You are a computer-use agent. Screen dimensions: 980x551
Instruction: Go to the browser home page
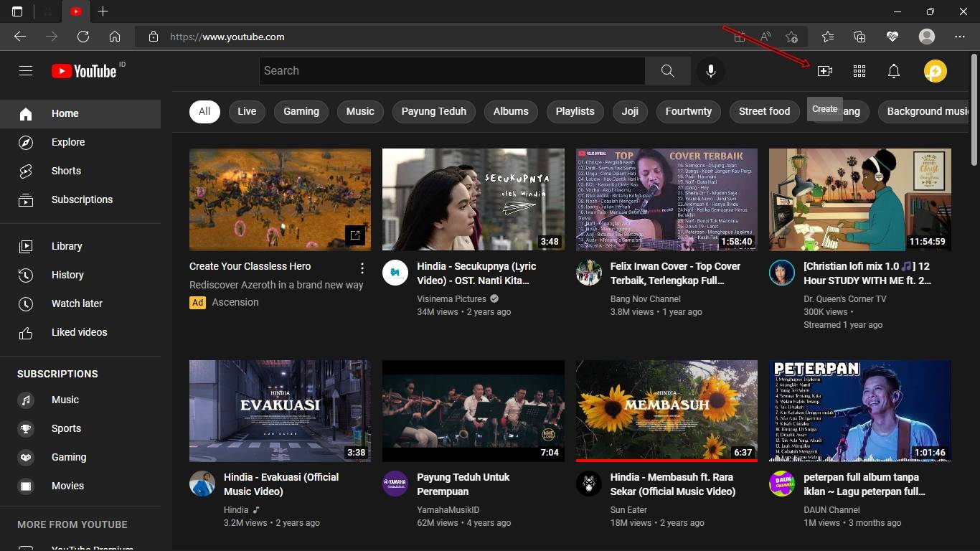tap(115, 37)
